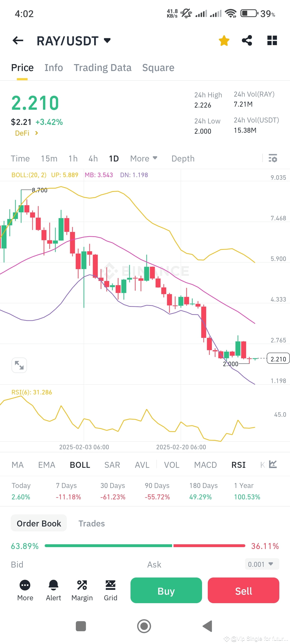Open Grid trading via Grid icon
290x644 pixels.
pyautogui.click(x=110, y=585)
